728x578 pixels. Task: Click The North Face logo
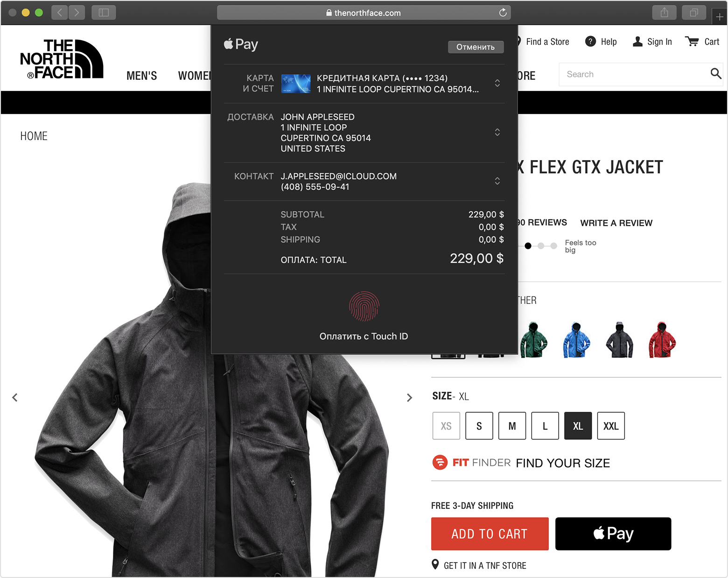(61, 59)
